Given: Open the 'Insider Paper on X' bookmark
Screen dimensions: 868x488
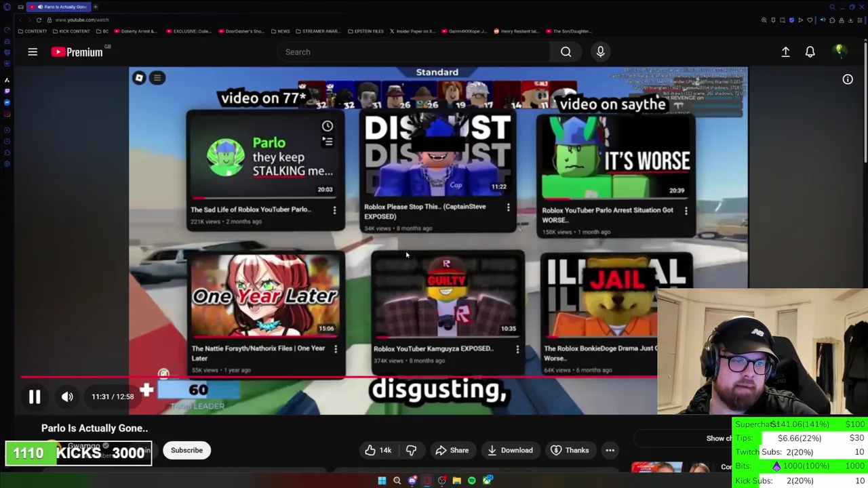Looking at the screenshot, I should coord(412,31).
